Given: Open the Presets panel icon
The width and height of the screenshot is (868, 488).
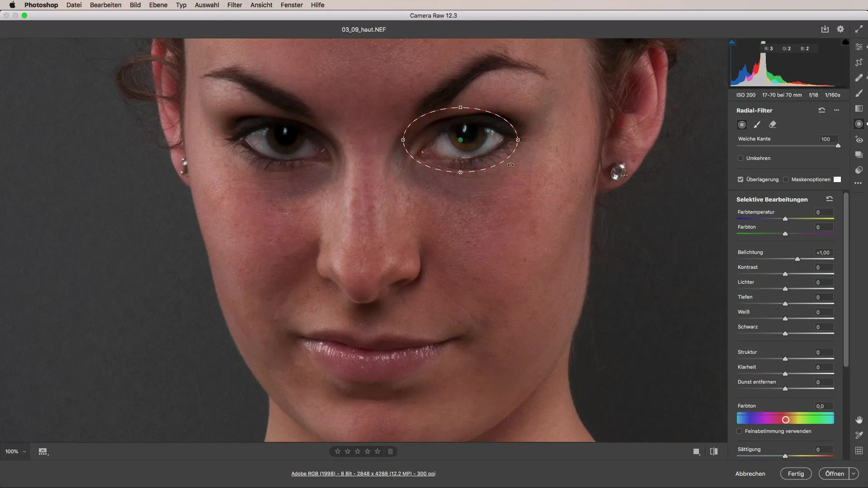Looking at the screenshot, I should click(859, 170).
